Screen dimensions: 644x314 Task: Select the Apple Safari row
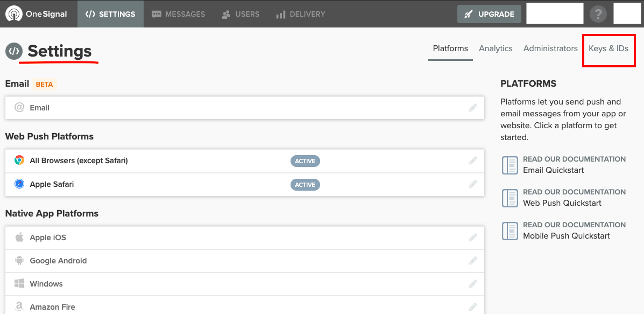[245, 185]
